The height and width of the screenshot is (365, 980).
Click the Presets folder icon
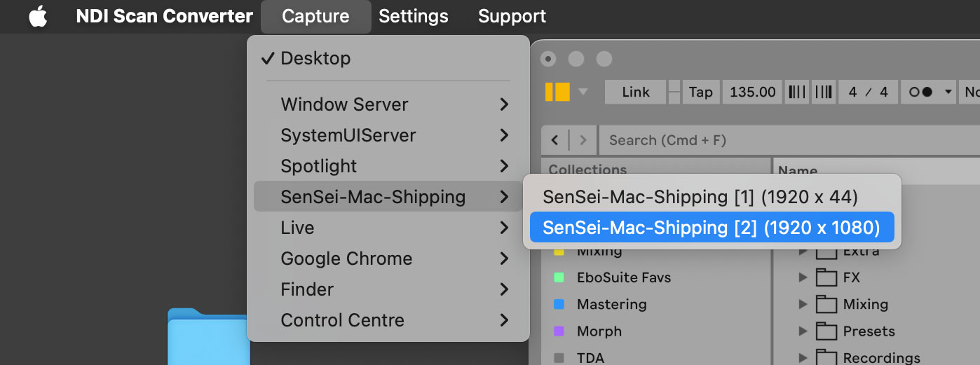[x=827, y=331]
